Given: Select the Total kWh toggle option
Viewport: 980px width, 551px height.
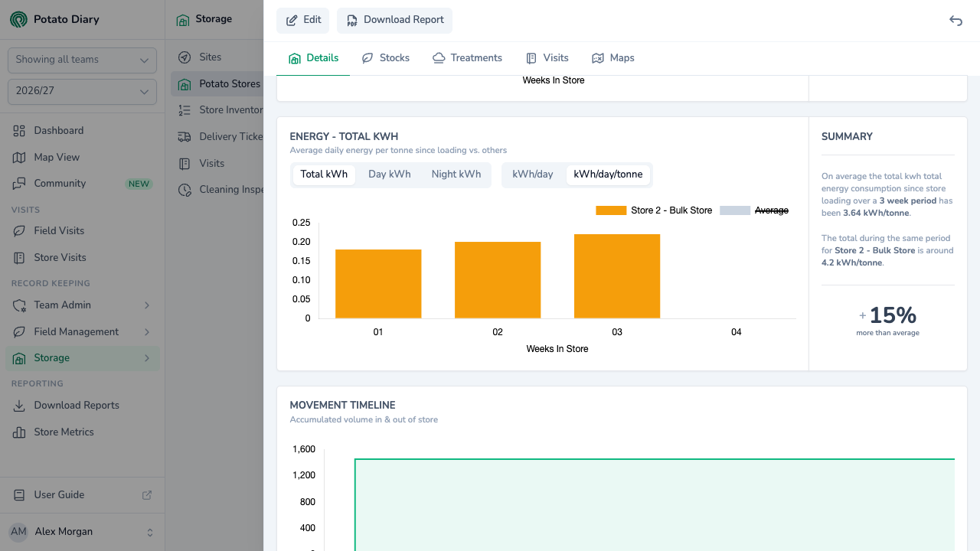Looking at the screenshot, I should 324,174.
